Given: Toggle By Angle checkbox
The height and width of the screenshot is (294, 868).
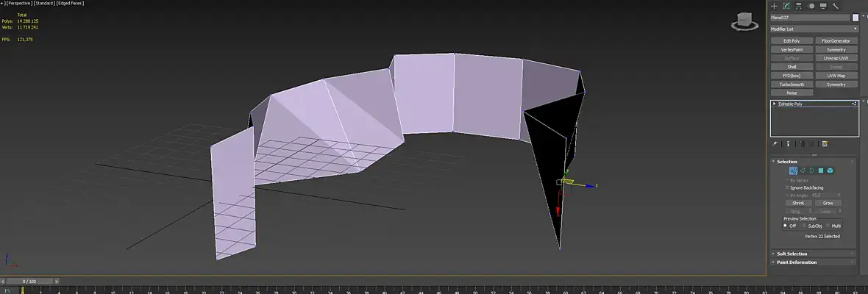Looking at the screenshot, I should (x=788, y=195).
